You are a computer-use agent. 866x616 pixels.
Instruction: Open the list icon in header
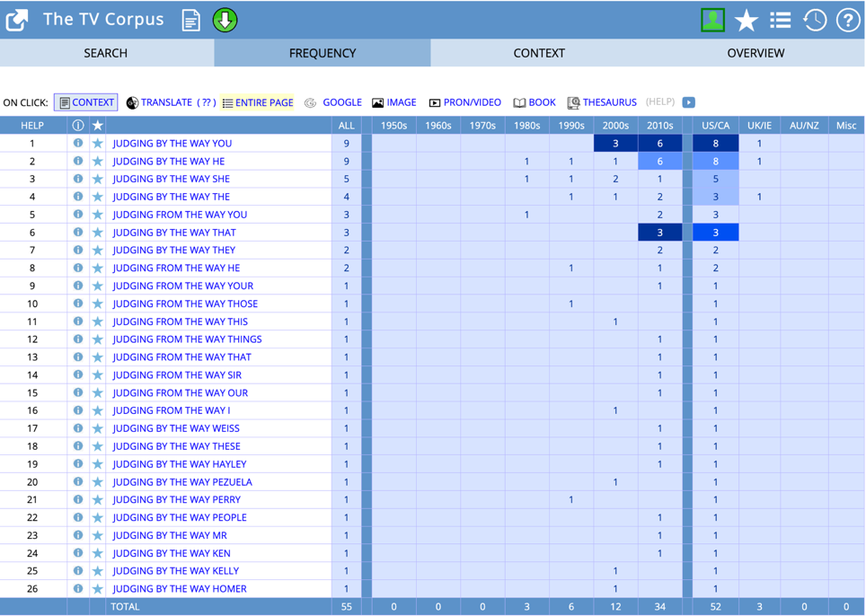(781, 21)
